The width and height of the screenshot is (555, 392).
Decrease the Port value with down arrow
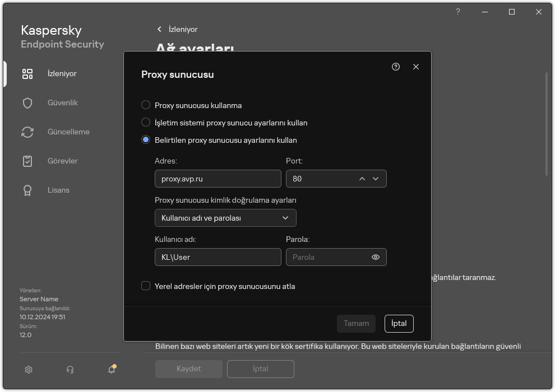point(376,178)
